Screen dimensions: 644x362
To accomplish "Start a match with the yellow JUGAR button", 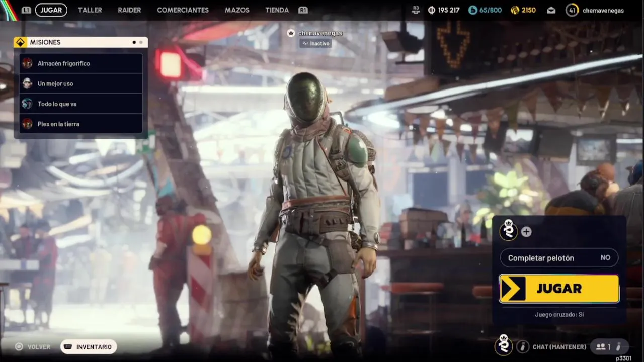I will click(x=559, y=289).
